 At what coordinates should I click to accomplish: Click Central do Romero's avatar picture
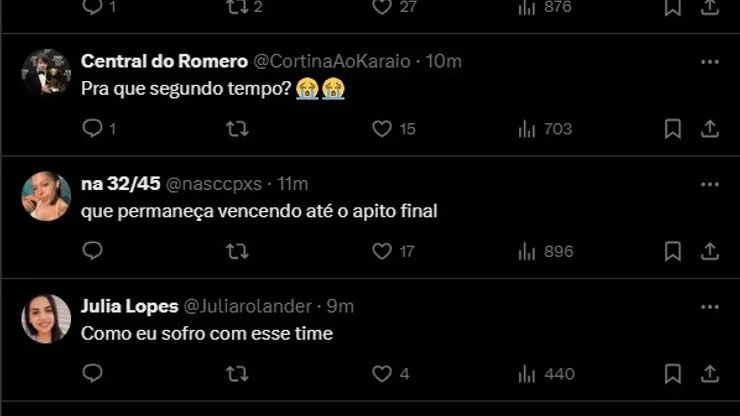pos(46,73)
